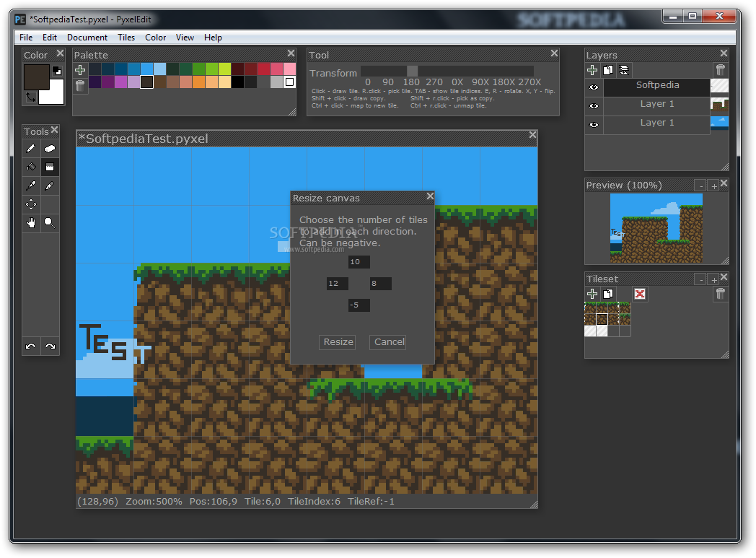Click the top tiles field showing 10

[x=359, y=262]
